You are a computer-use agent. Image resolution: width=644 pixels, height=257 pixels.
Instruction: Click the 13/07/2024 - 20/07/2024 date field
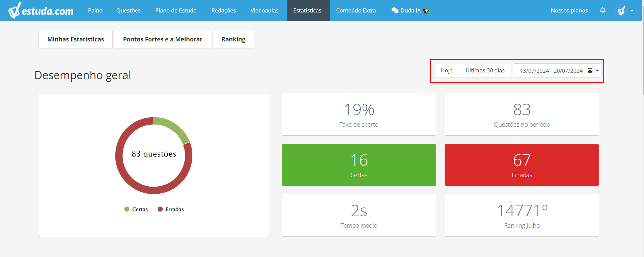[x=557, y=71]
